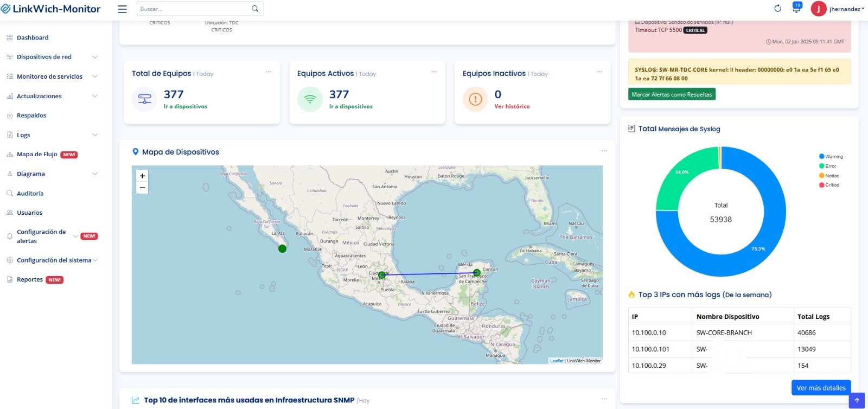Click the green device marker near Cancún
The height and width of the screenshot is (409, 868).
[x=476, y=273]
